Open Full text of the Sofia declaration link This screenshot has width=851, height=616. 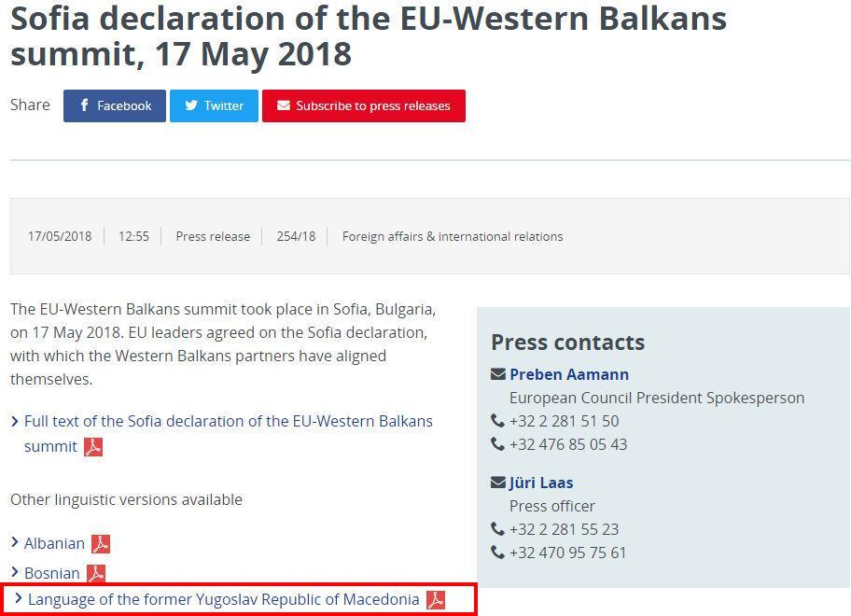[228, 422]
